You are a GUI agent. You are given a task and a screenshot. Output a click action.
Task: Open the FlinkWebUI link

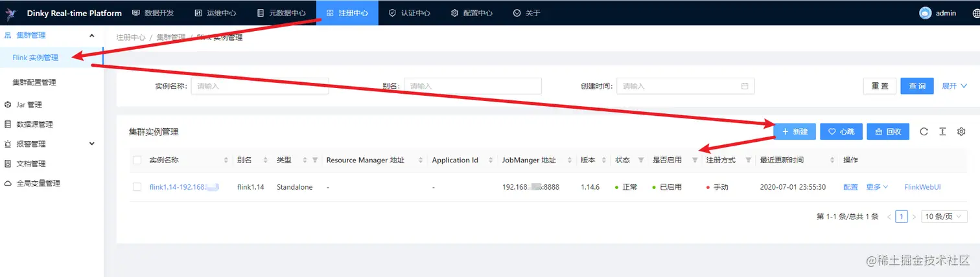pos(922,187)
